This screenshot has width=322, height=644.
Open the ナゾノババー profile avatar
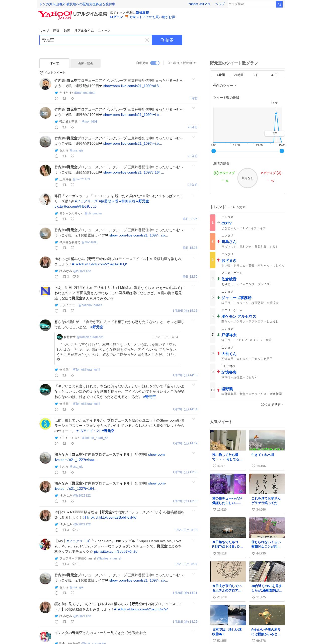(45, 291)
